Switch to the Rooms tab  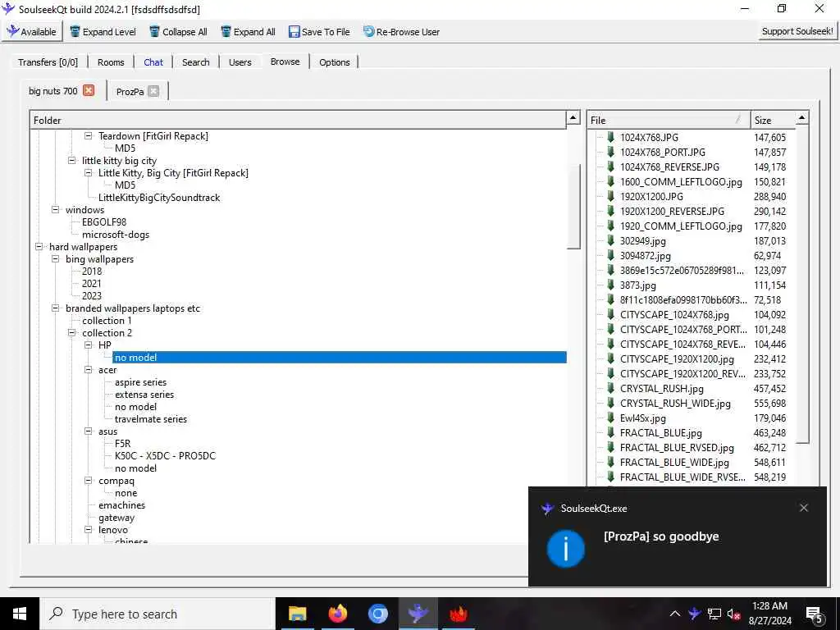point(111,62)
